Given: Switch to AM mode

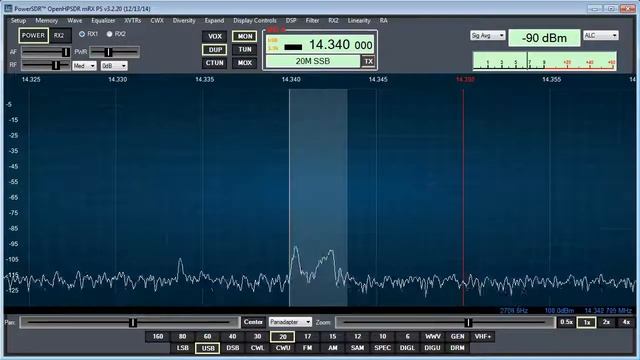Looking at the screenshot, I should (332, 348).
